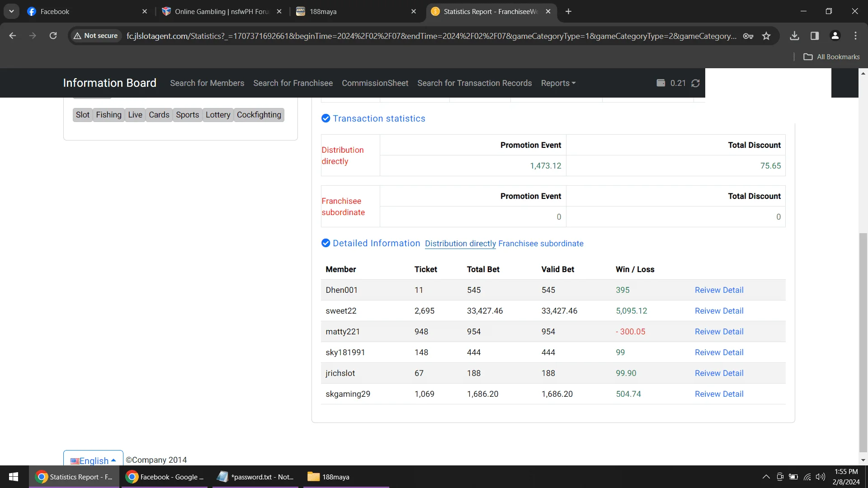
Task: Expand the Reports dropdown menu
Action: (x=558, y=83)
